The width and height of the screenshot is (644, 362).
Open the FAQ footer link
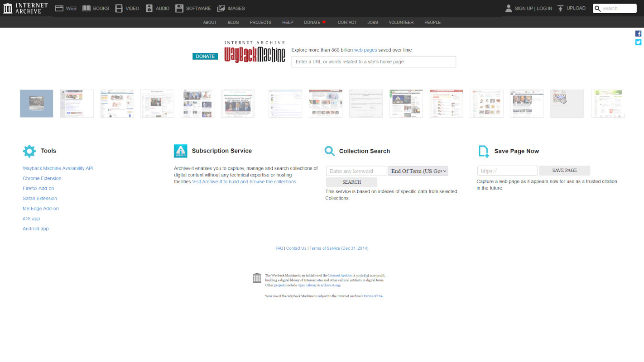279,248
